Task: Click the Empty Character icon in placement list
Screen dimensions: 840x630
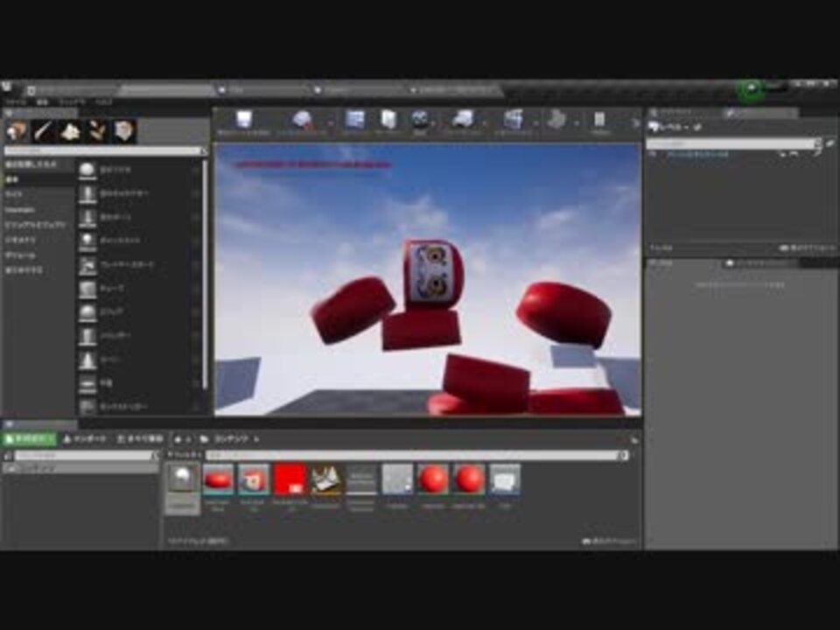Action: click(87, 194)
